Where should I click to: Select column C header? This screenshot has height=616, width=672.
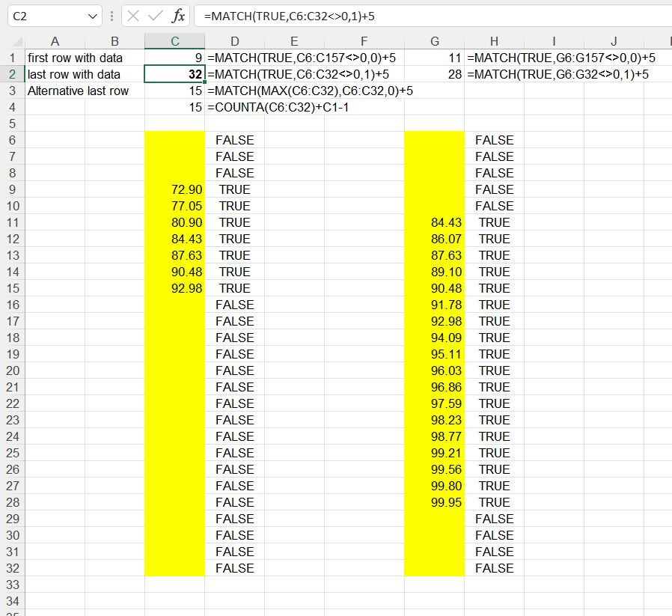click(x=174, y=41)
